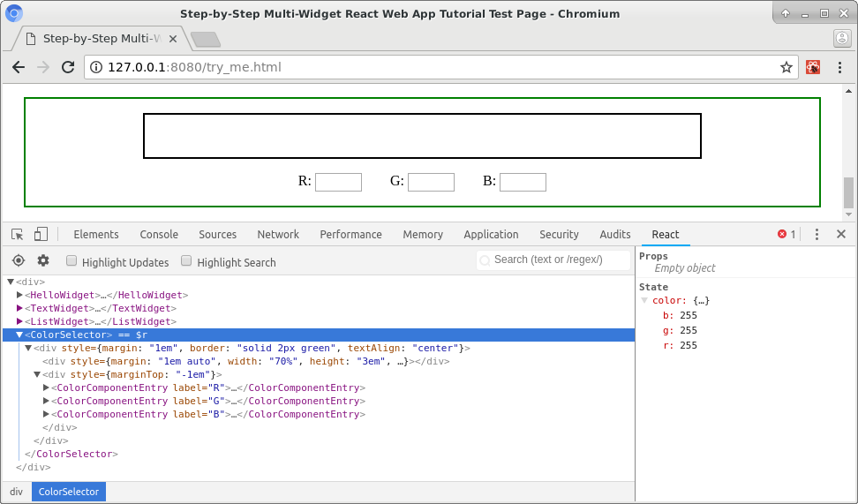Open the Security tab
The height and width of the screenshot is (504, 858).
click(x=559, y=234)
